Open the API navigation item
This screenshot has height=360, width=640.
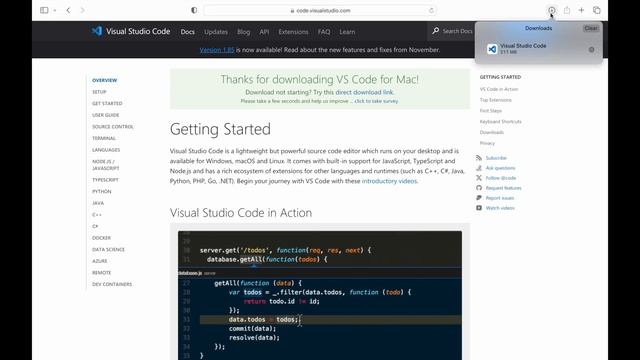[264, 32]
